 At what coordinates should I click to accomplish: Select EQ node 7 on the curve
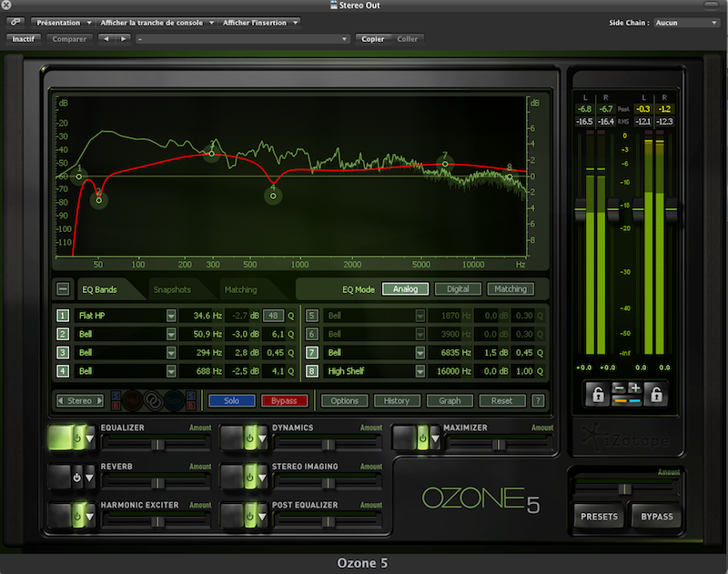[445, 164]
